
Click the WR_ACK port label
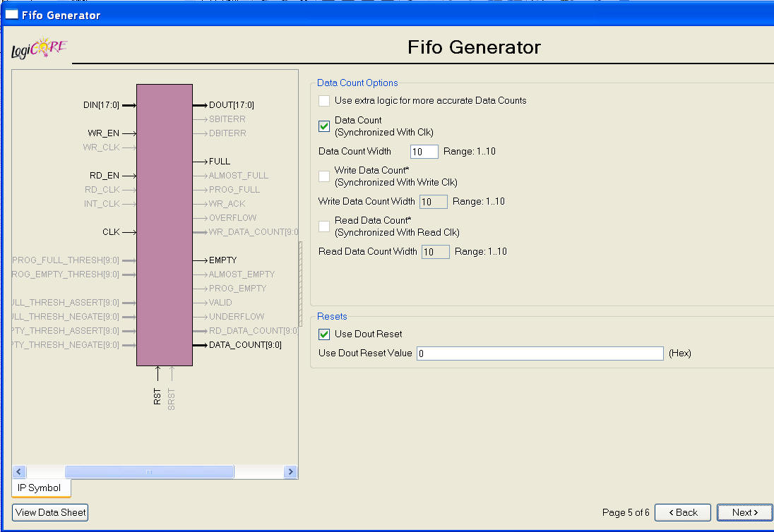pos(227,204)
